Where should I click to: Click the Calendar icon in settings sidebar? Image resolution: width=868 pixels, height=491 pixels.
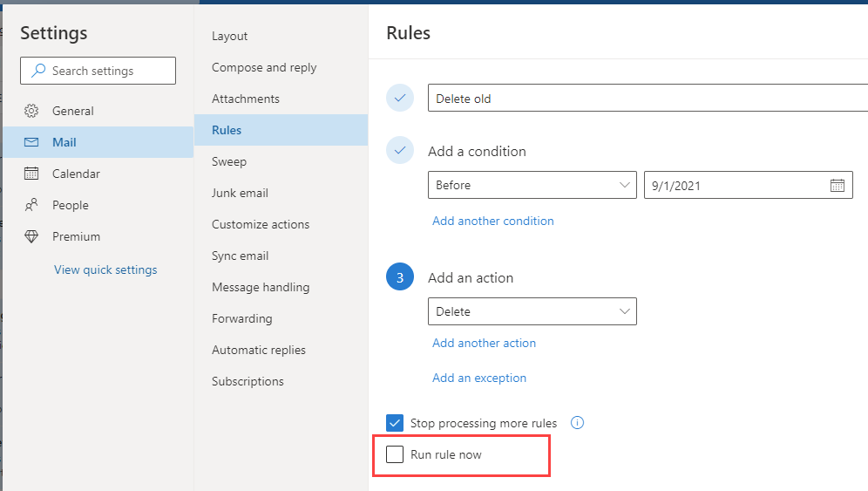31,174
